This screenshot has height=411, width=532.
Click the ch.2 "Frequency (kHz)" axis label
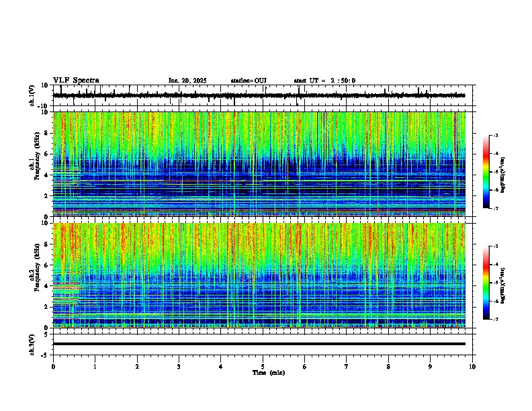click(x=37, y=267)
